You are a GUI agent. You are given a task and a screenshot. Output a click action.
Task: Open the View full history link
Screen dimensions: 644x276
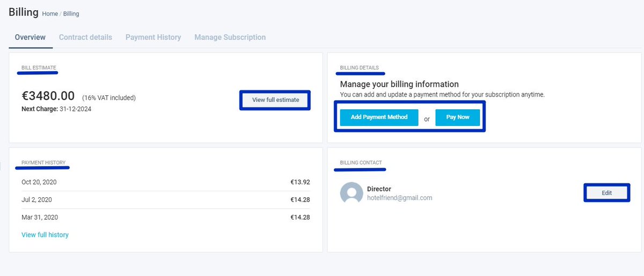tap(45, 235)
